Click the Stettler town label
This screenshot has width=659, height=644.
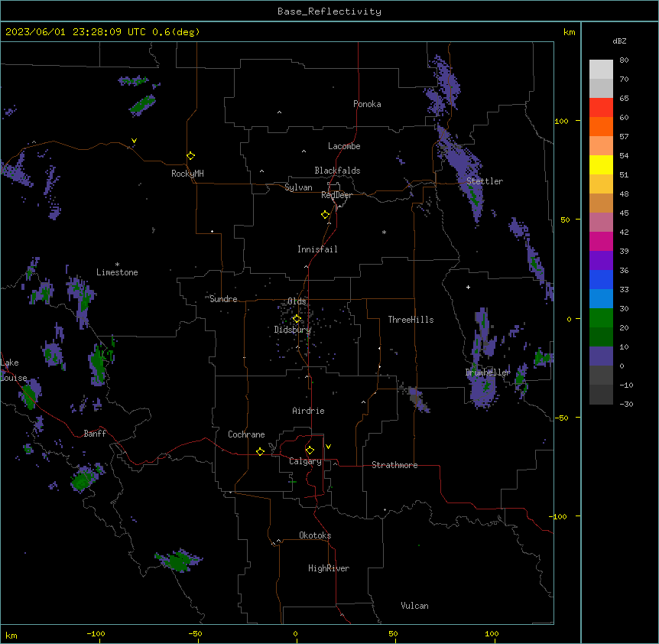tap(485, 181)
